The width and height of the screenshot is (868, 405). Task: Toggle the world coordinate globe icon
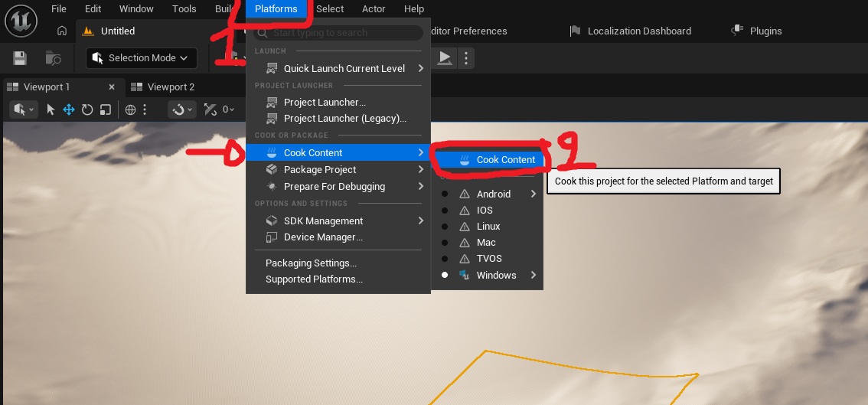(x=131, y=109)
